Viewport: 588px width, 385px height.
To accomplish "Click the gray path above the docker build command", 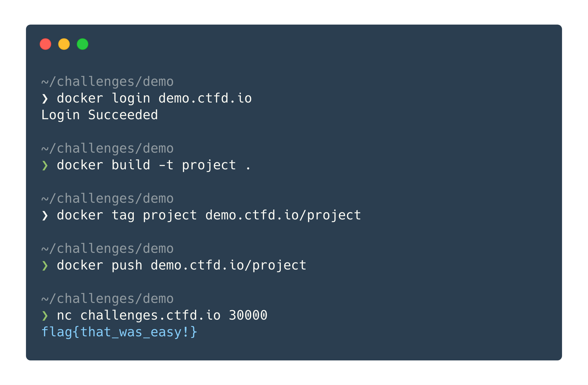I will coord(108,148).
